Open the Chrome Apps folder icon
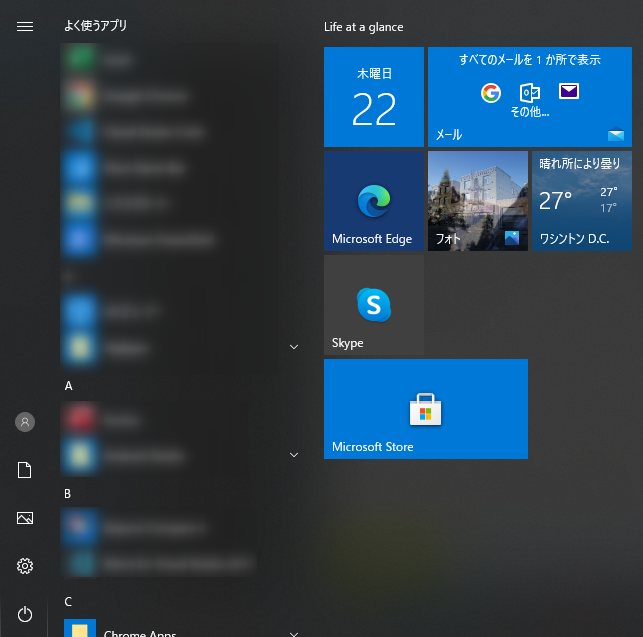 [80, 628]
